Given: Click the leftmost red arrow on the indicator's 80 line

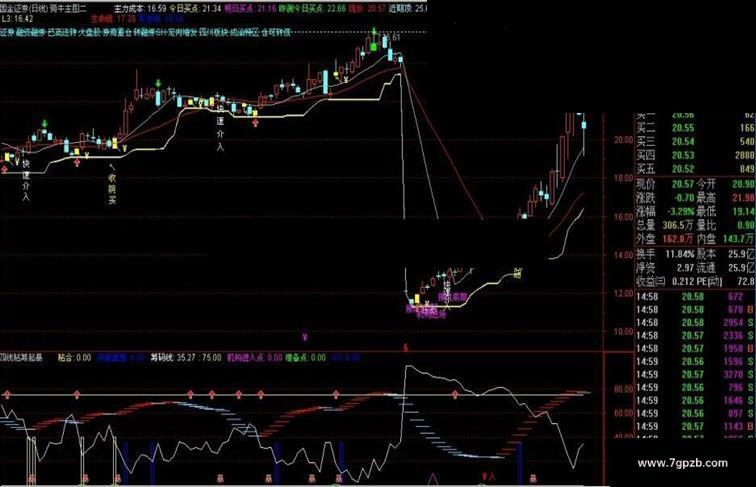Looking at the screenshot, I should pos(6,395).
